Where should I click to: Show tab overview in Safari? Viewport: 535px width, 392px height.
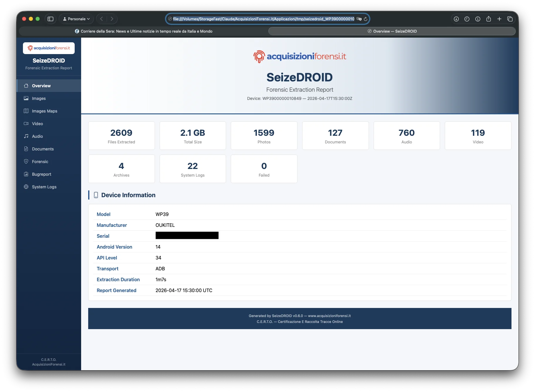point(510,19)
